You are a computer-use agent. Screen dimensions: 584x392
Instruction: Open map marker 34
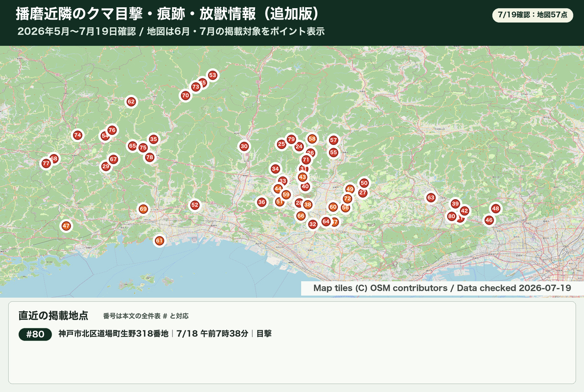275,169
